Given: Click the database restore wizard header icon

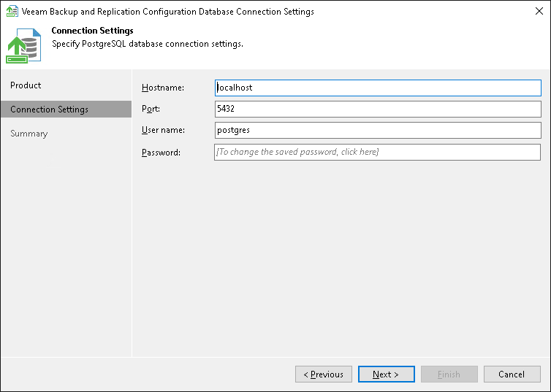Looking at the screenshot, I should point(23,46).
